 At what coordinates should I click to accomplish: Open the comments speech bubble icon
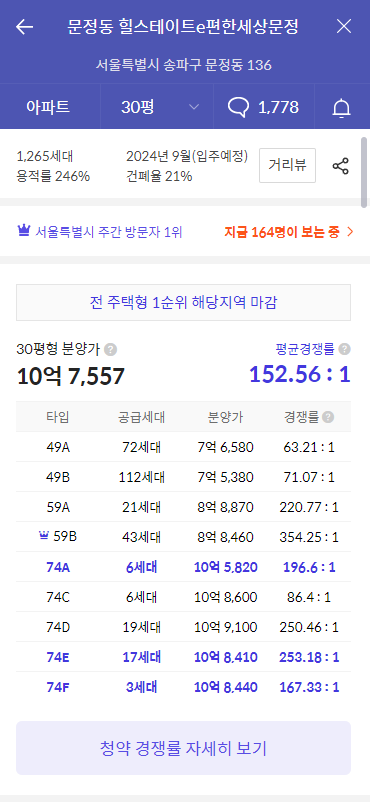pyautogui.click(x=238, y=107)
